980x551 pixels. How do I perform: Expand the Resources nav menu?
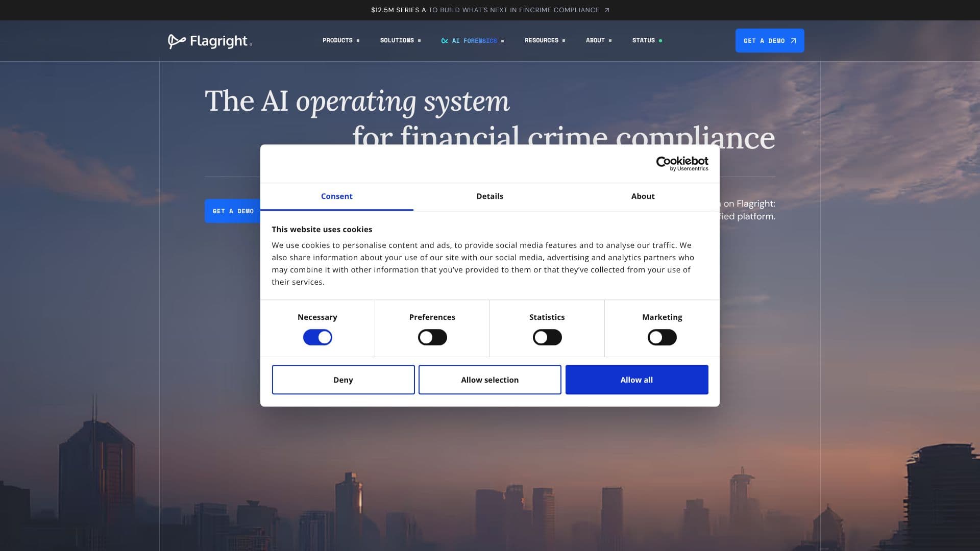click(545, 40)
